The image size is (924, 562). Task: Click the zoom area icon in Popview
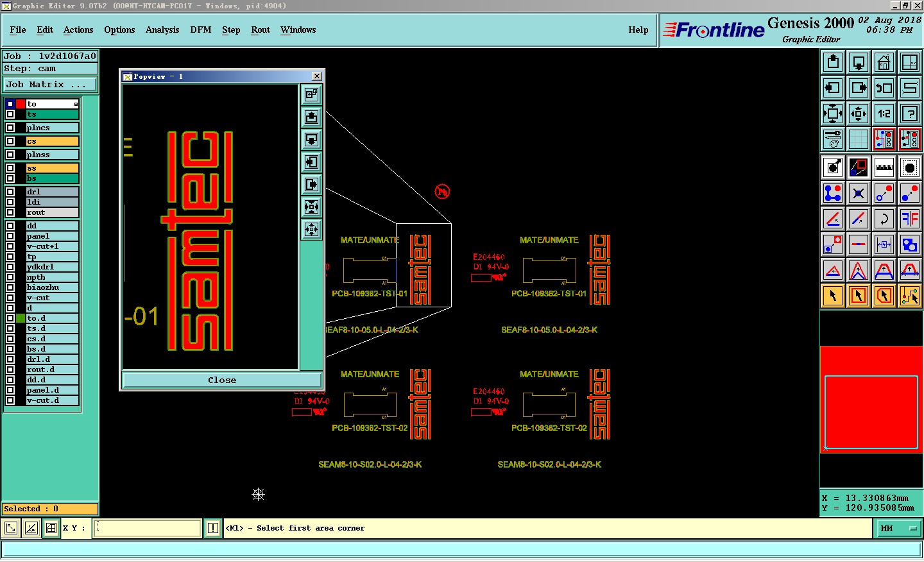click(312, 95)
